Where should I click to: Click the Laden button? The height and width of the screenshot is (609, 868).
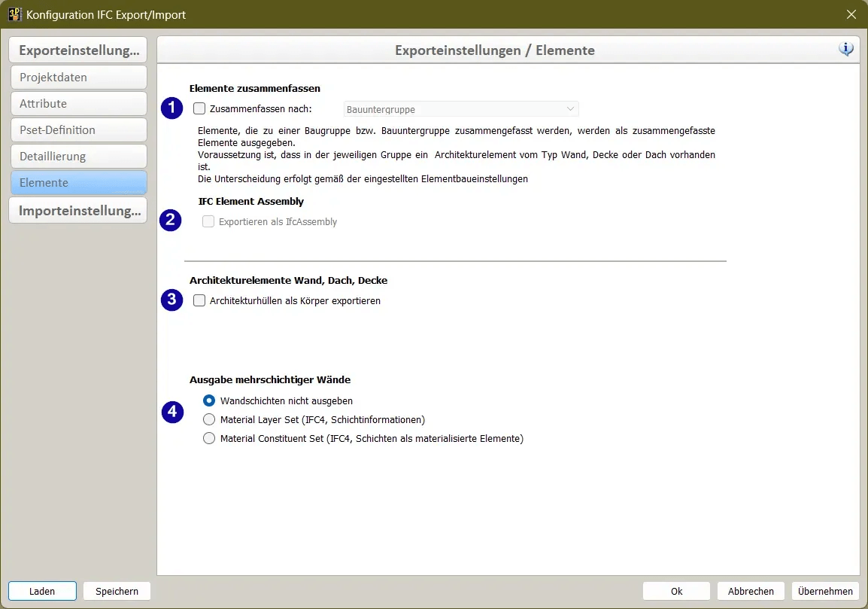point(42,590)
